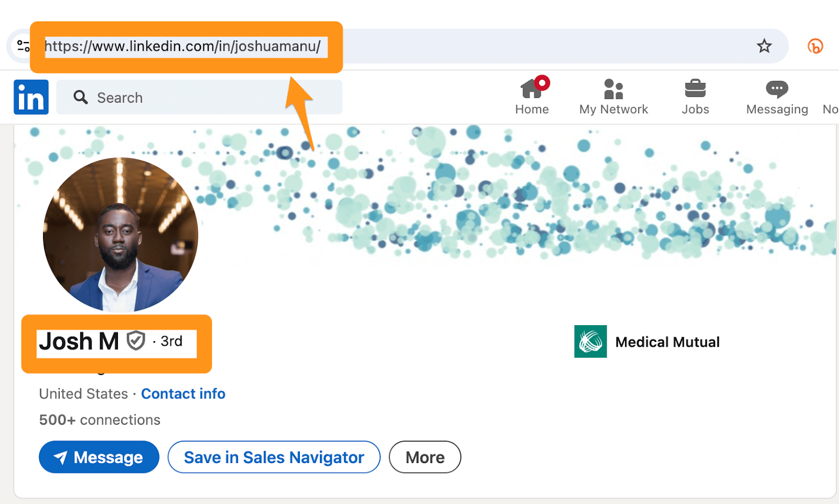Screen dimensions: 839x504
Task: Click the verification shield beside Josh M
Action: coord(136,341)
